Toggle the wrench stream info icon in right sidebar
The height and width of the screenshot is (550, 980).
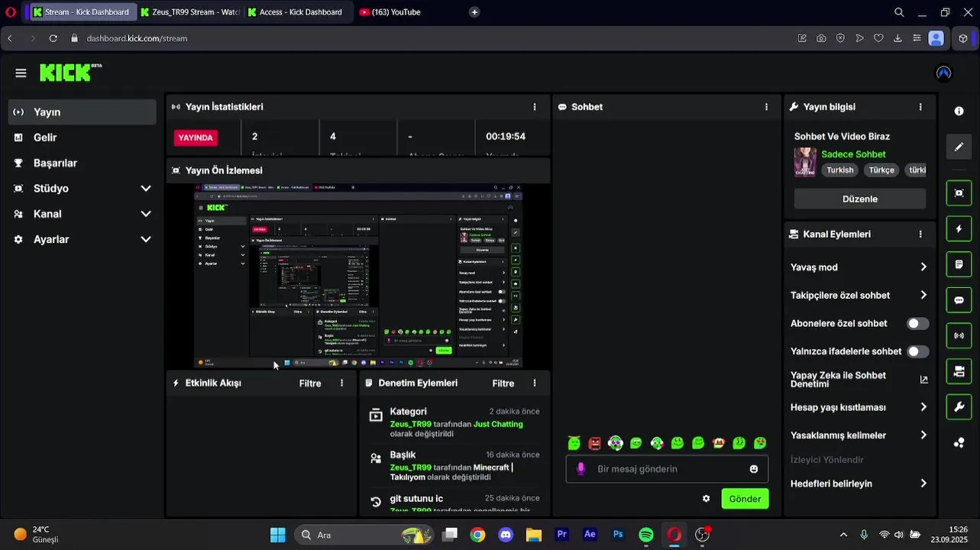(959, 406)
